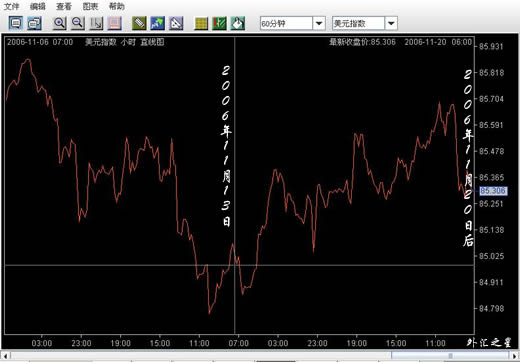Click the ruler measurement tool icon
The height and width of the screenshot is (362, 520).
click(x=139, y=23)
